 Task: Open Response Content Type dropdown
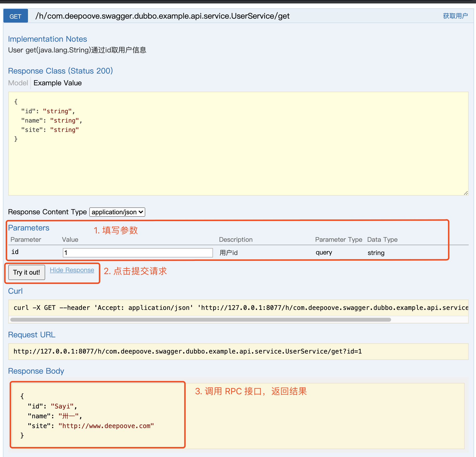(117, 212)
